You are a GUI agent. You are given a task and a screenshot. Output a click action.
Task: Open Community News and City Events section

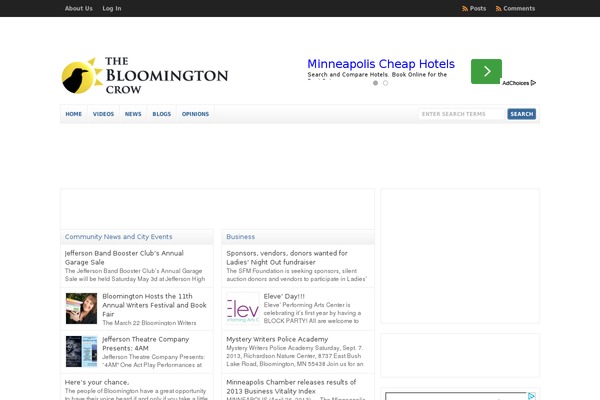[x=119, y=237]
